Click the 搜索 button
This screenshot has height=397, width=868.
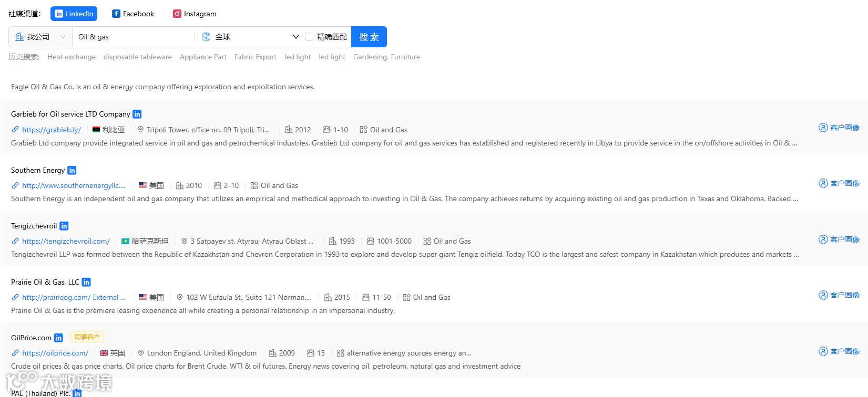[369, 37]
